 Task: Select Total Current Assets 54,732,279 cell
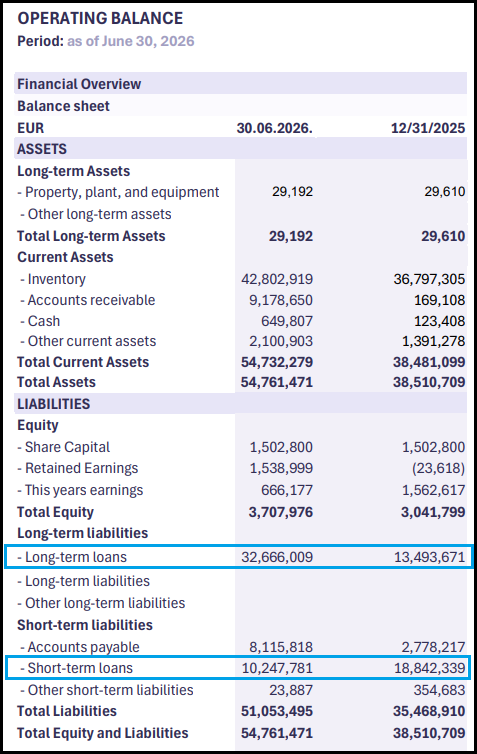point(277,362)
